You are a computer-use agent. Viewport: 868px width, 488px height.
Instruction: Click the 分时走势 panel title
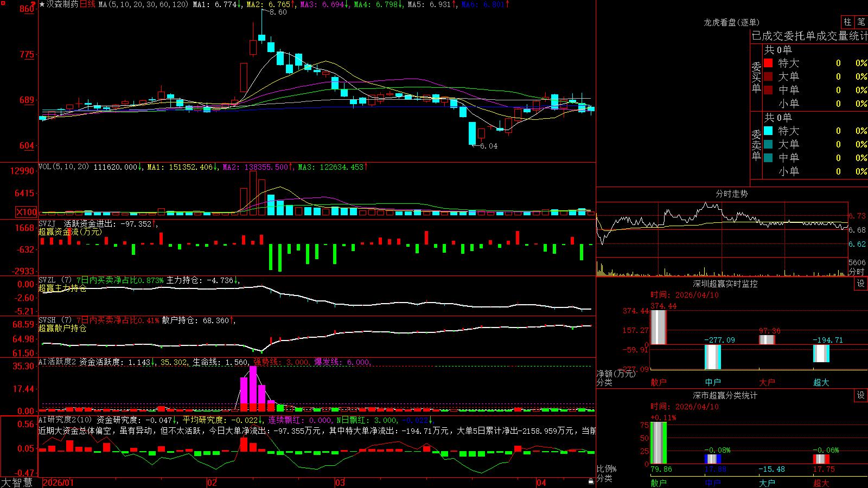731,194
